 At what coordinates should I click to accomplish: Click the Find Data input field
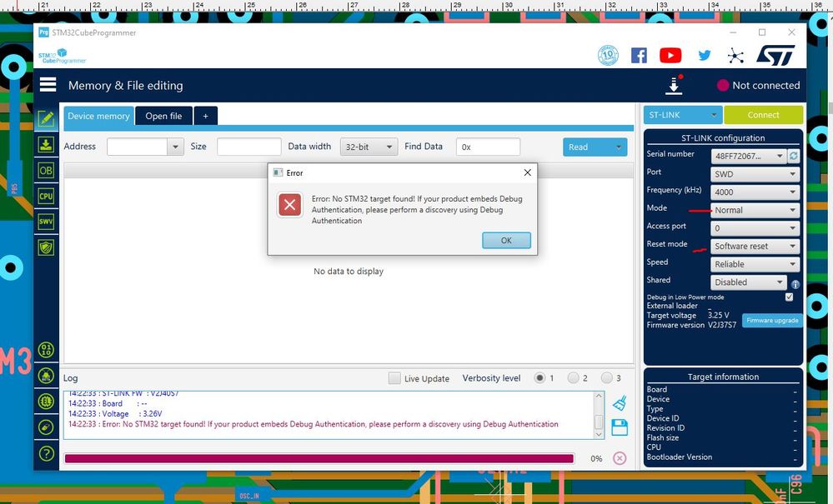pos(489,147)
